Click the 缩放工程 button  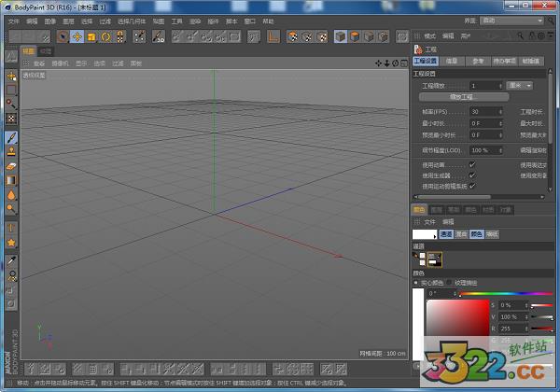click(461, 96)
